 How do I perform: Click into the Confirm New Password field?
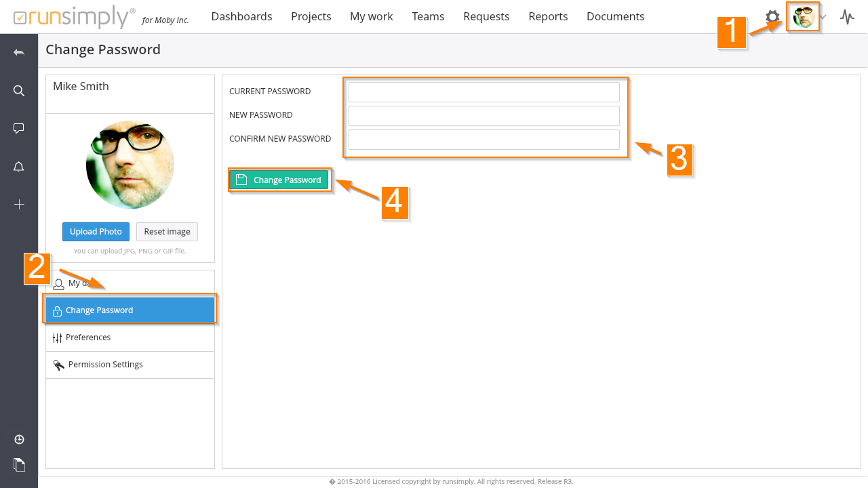coord(484,140)
